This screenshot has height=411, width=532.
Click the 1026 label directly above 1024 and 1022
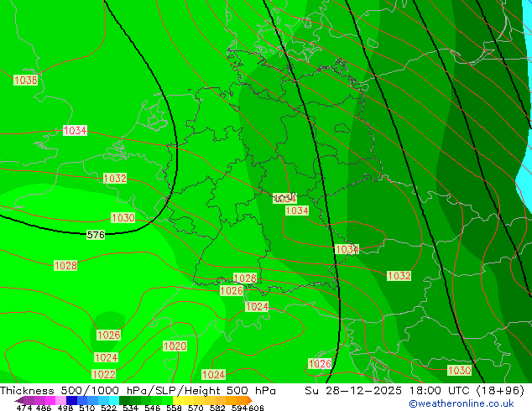(108, 335)
